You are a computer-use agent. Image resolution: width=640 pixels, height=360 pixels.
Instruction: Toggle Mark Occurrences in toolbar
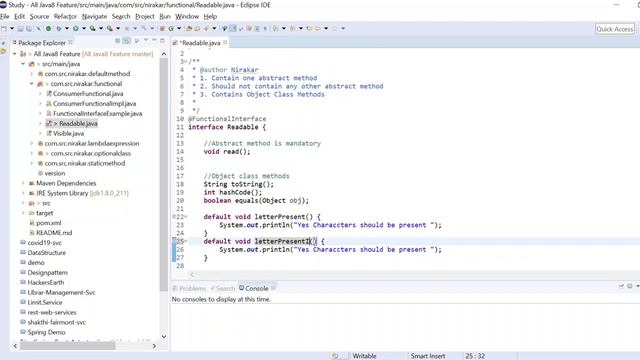tap(233, 29)
